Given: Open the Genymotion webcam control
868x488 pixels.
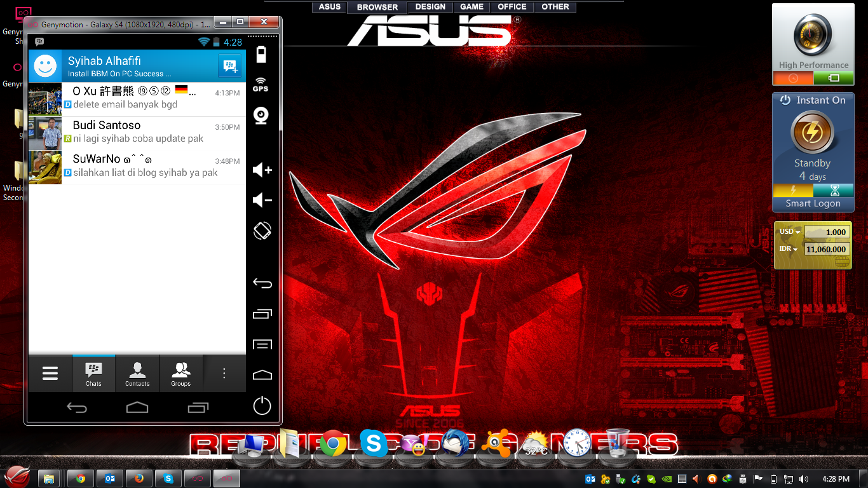Looking at the screenshot, I should point(261,116).
